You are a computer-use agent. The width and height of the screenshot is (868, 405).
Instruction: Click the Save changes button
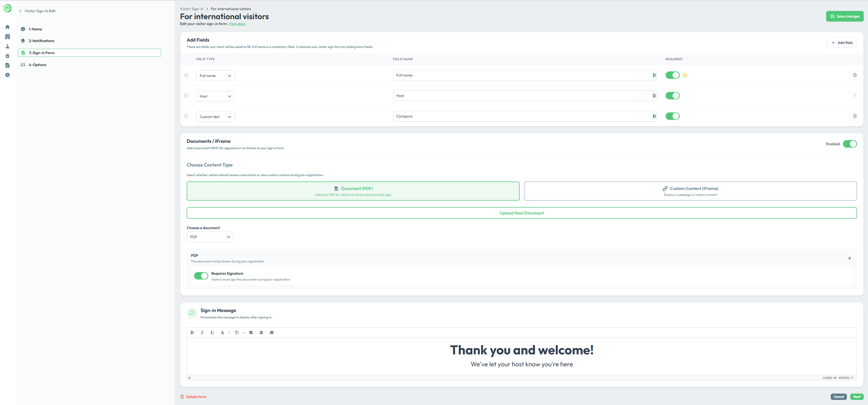pos(845,17)
